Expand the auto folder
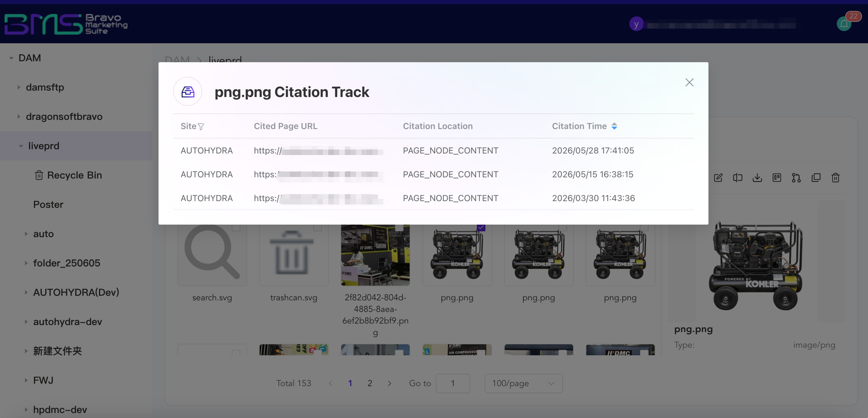This screenshot has height=418, width=868. pos(26,234)
